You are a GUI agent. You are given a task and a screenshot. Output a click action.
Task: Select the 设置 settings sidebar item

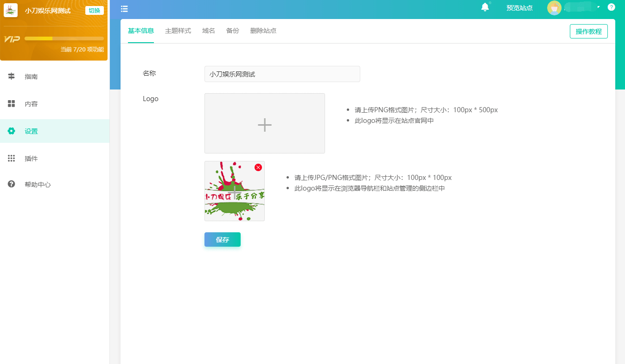[32, 131]
